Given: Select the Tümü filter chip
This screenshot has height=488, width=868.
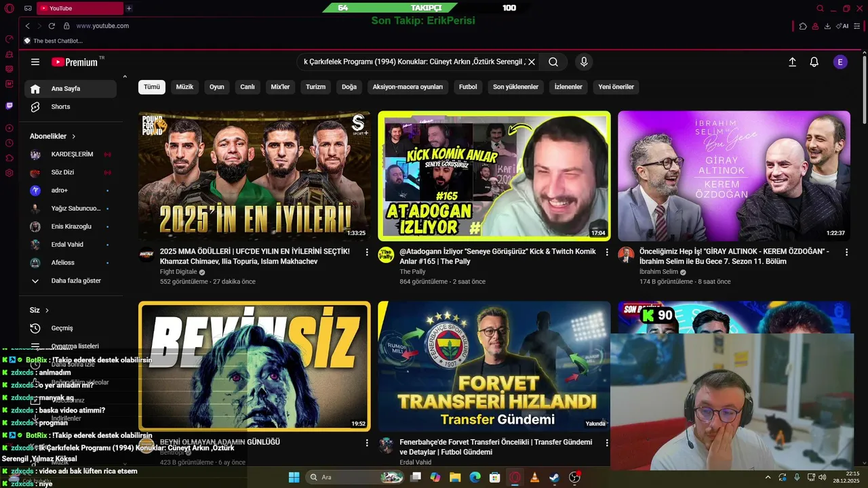Looking at the screenshot, I should click(x=152, y=87).
